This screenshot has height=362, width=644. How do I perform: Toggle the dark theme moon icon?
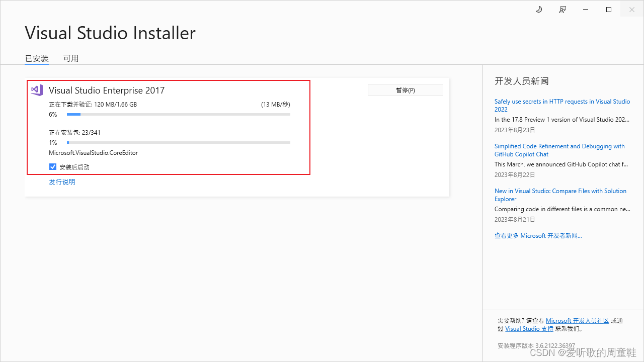(x=539, y=9)
